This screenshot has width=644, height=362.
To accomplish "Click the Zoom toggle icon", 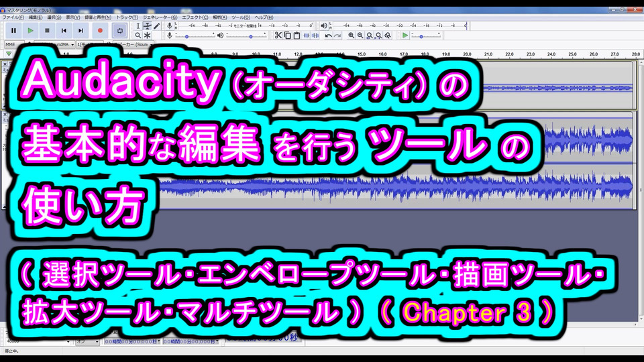I will [x=387, y=36].
